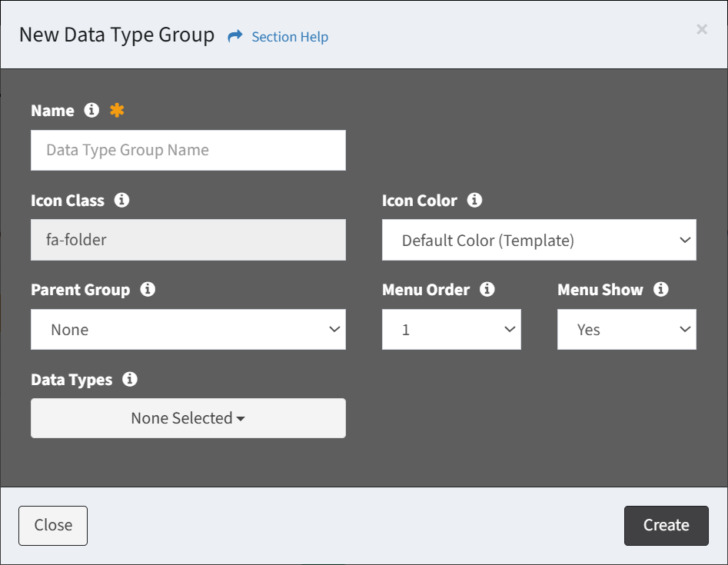The width and height of the screenshot is (728, 565).
Task: Click the fa-folder Icon Class field
Action: click(188, 241)
